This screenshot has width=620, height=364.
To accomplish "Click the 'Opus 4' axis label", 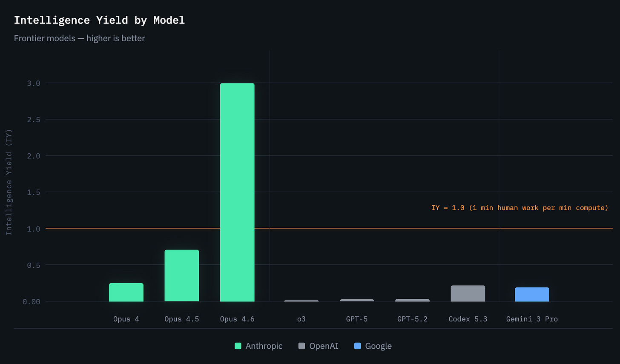I will 126,319.
